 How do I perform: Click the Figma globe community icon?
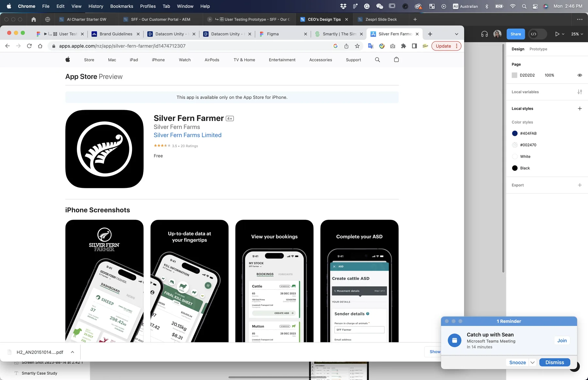pyautogui.click(x=48, y=19)
